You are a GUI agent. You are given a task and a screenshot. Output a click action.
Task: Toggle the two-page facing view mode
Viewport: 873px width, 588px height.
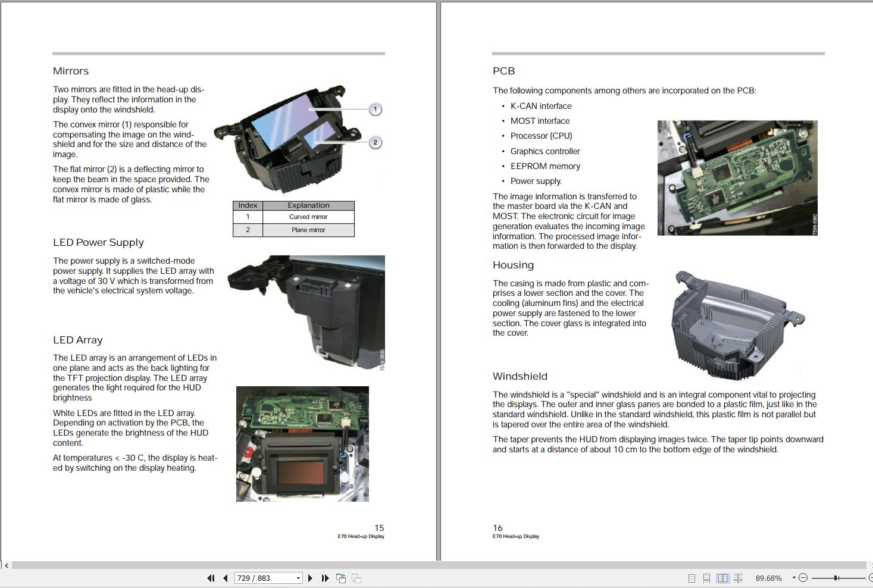point(722,578)
